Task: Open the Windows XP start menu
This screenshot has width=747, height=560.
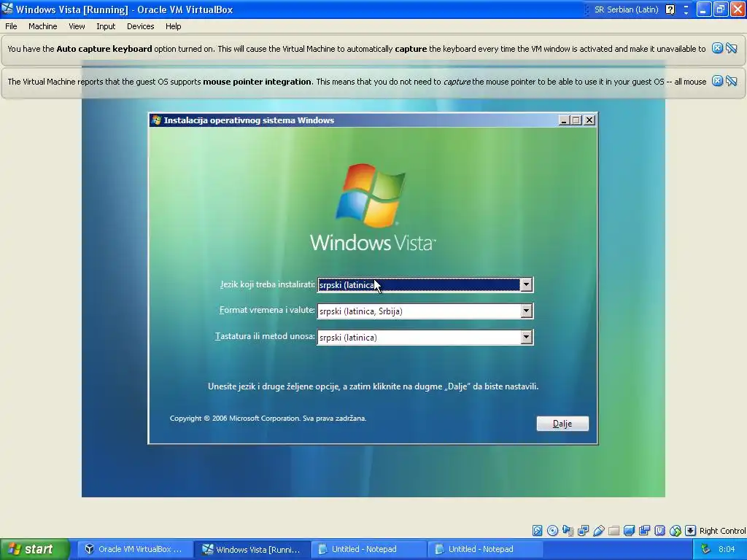Action: 35,549
